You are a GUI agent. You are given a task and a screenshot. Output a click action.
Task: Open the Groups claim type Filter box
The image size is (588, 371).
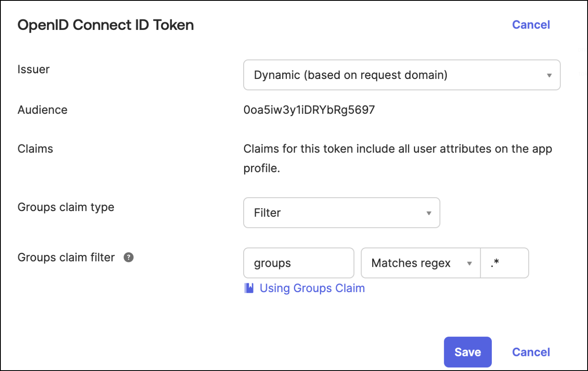tap(341, 213)
